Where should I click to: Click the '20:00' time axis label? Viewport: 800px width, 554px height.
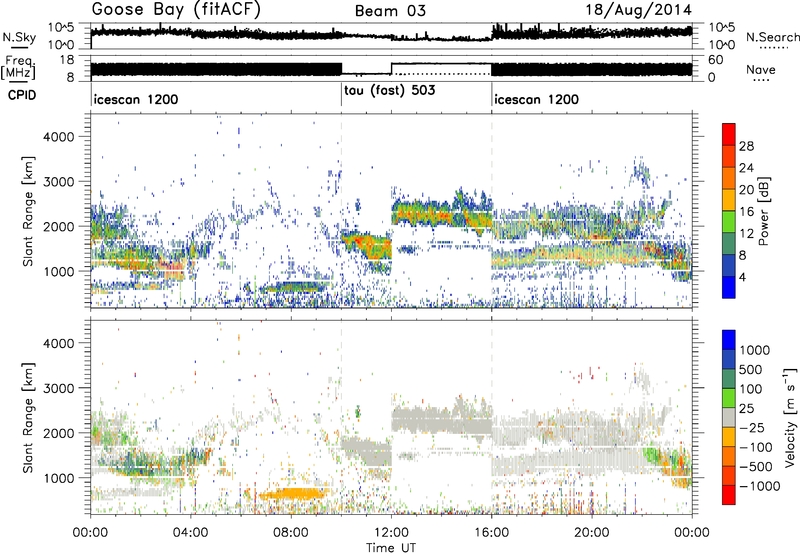pos(592,533)
